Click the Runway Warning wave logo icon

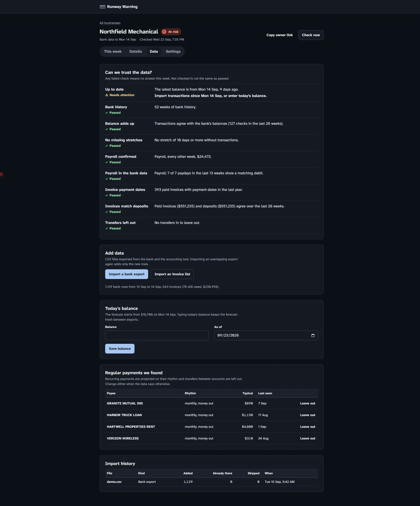(x=103, y=7)
